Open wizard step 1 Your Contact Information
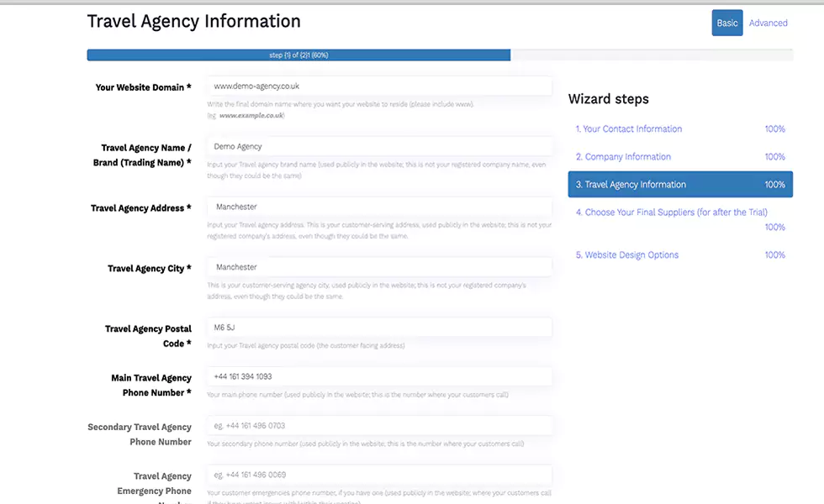The height and width of the screenshot is (504, 824). [628, 129]
